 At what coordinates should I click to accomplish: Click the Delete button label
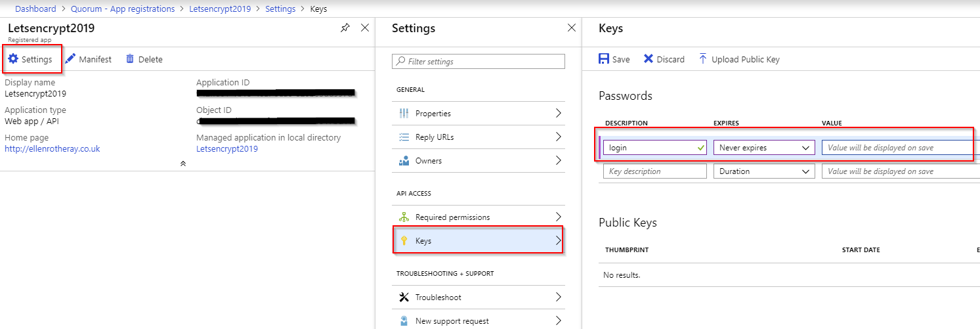pyautogui.click(x=150, y=59)
